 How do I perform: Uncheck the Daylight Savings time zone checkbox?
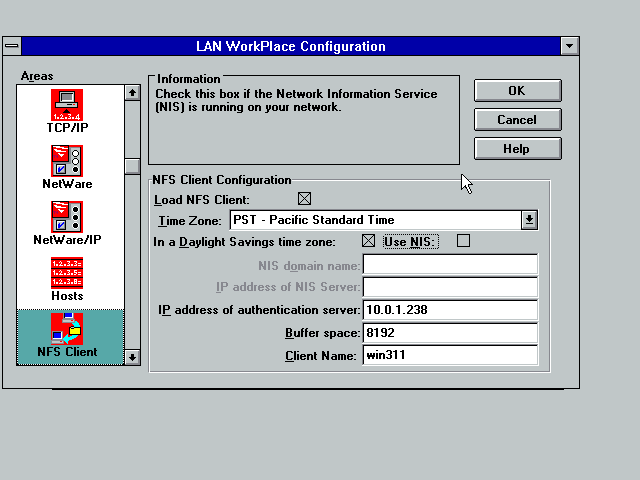click(x=369, y=241)
